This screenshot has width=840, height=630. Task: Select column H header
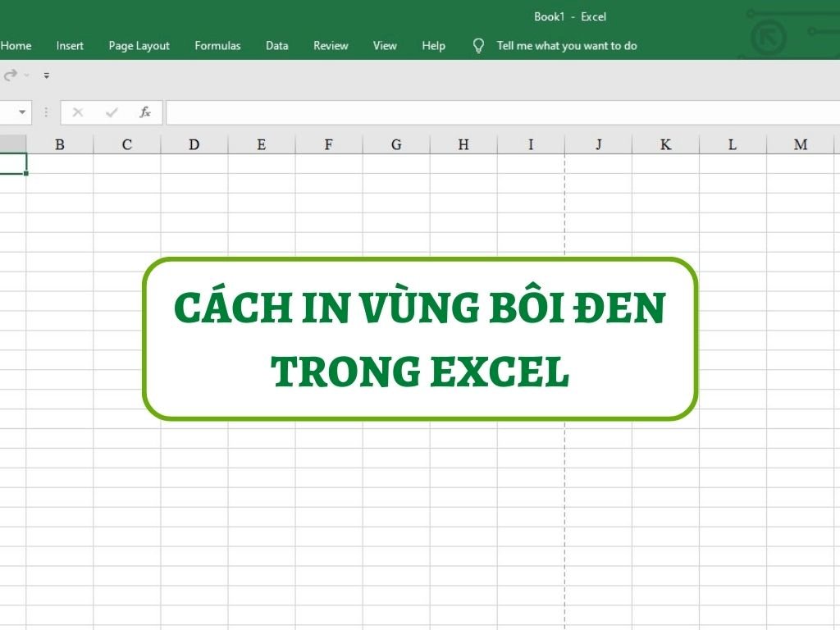(x=463, y=144)
